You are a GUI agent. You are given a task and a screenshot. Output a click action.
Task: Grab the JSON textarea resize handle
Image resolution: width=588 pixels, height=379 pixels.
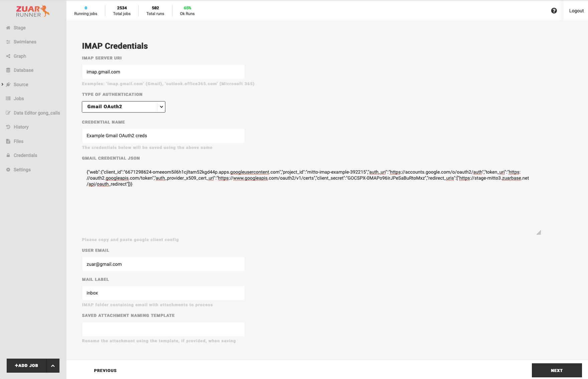coord(539,233)
